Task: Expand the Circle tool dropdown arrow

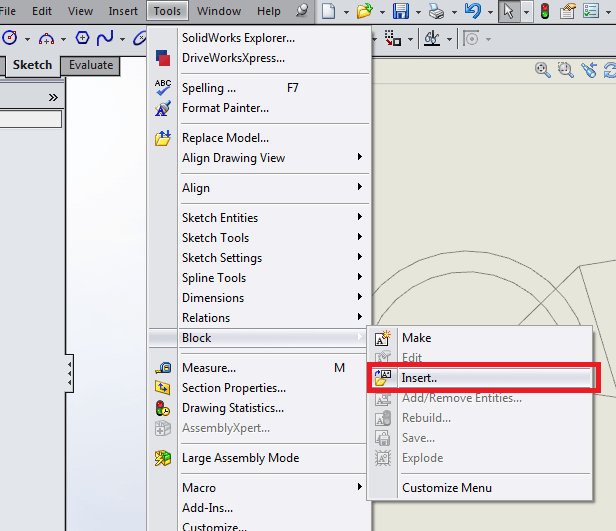Action: [27, 39]
